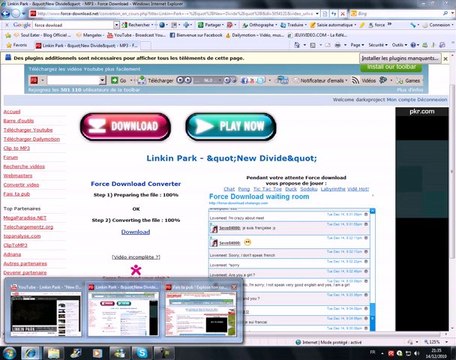Open the Page menu in command bar

[357, 45]
